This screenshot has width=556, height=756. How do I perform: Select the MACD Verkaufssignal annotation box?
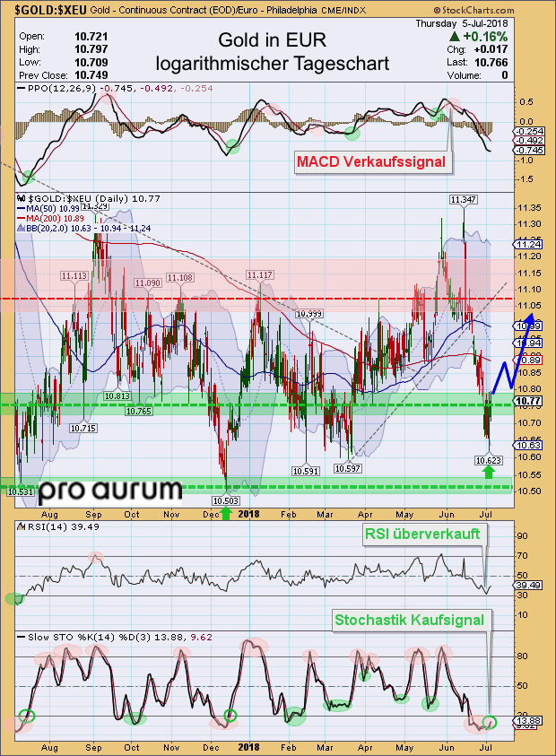click(x=374, y=163)
